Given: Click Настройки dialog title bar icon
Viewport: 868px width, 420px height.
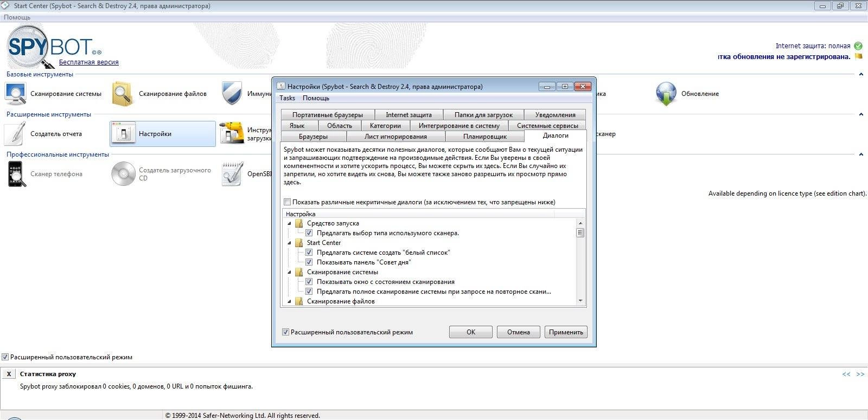Looking at the screenshot, I should (280, 86).
